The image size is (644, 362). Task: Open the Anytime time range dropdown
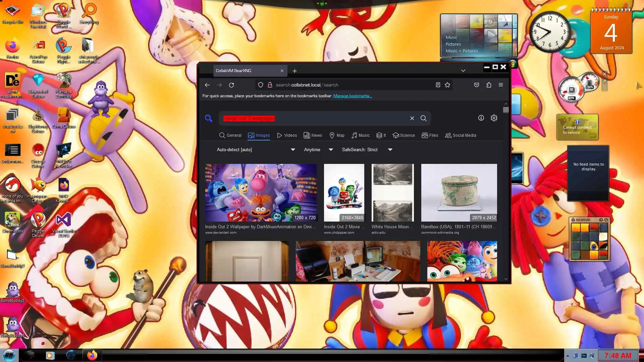click(x=318, y=150)
